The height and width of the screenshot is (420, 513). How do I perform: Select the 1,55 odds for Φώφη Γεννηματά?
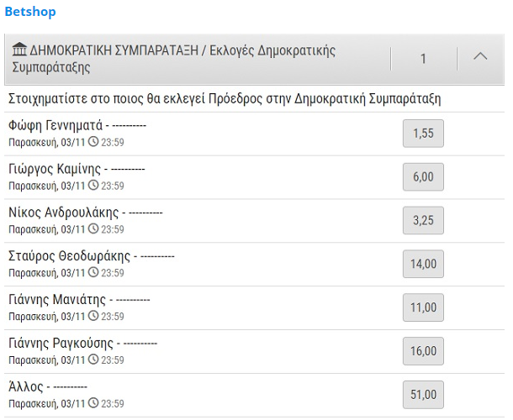(423, 134)
